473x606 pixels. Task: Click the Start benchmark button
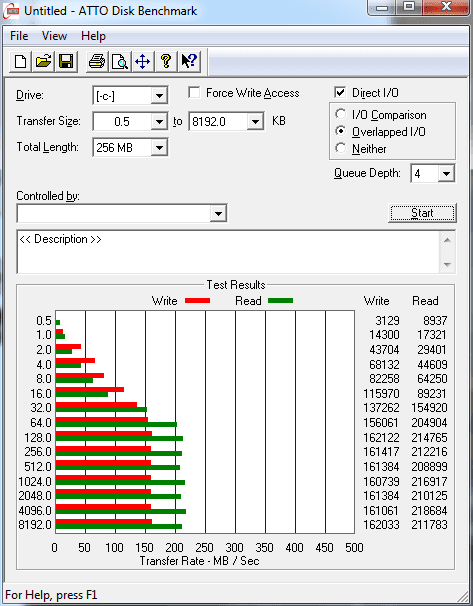422,213
